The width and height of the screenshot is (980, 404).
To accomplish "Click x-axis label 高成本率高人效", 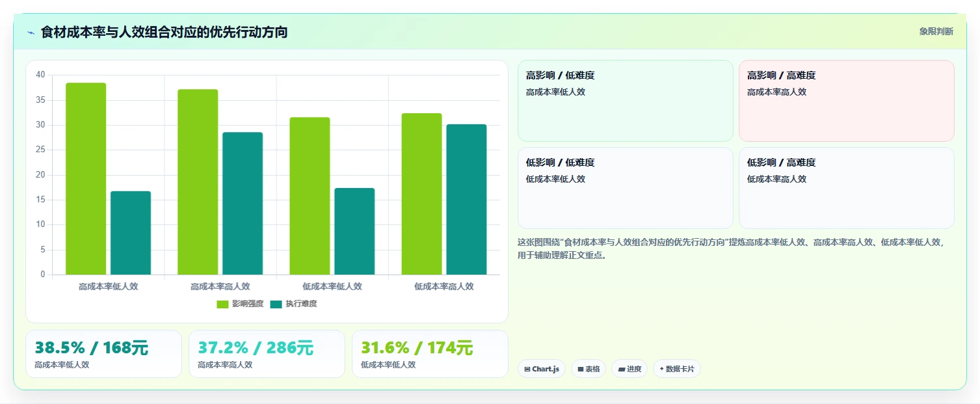I will (220, 286).
